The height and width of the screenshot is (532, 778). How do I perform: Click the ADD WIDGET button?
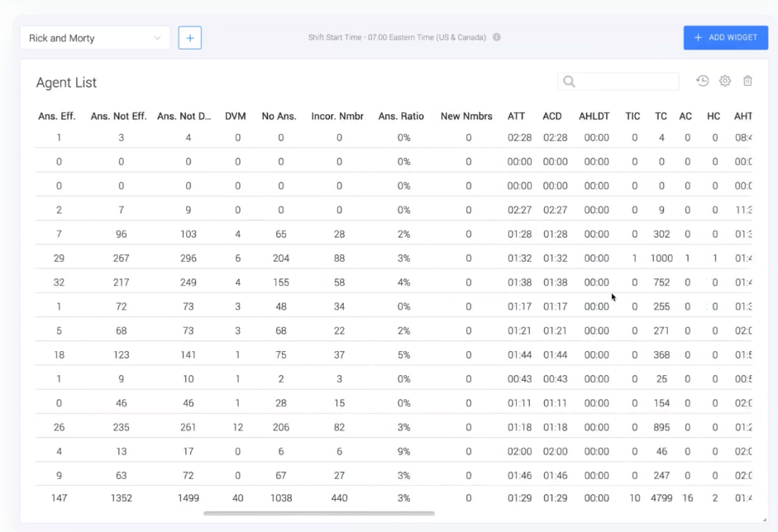coord(725,38)
